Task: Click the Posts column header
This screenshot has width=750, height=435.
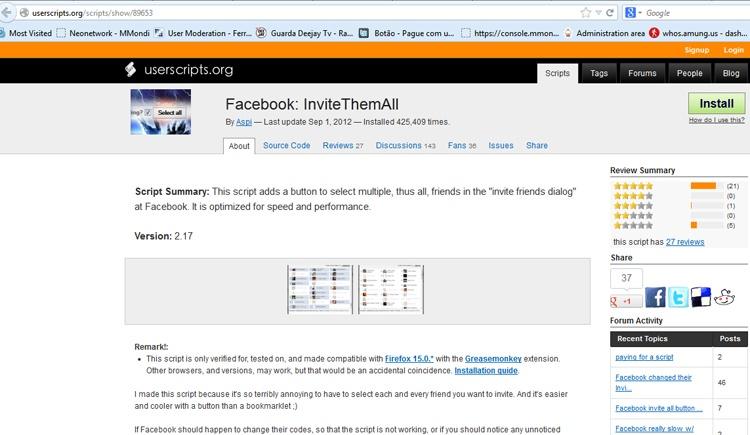Action: coord(730,338)
